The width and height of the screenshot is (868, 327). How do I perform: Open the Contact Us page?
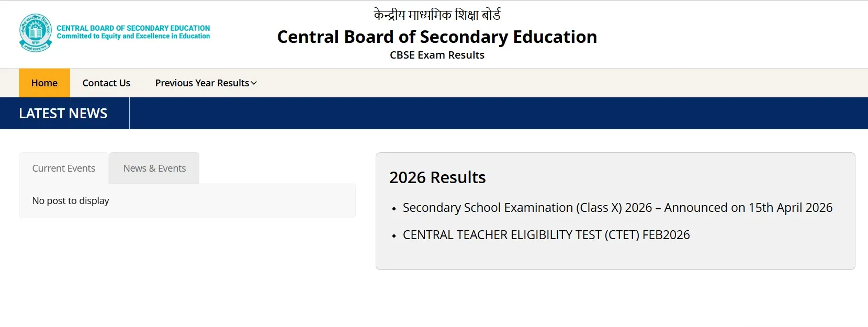pos(106,83)
